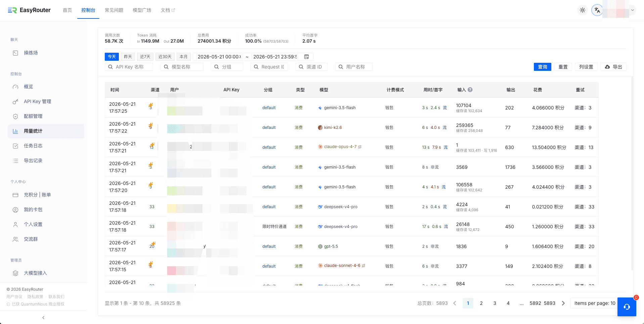This screenshot has width=644, height=324.
Task: Click the EasyRouter logo
Action: 29,10
